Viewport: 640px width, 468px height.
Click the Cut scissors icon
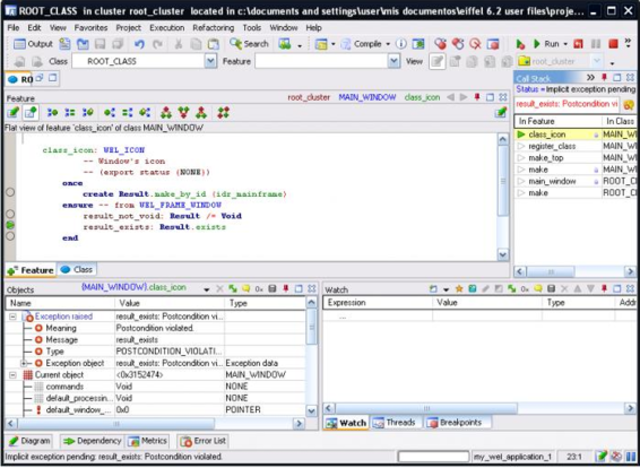[x=178, y=44]
